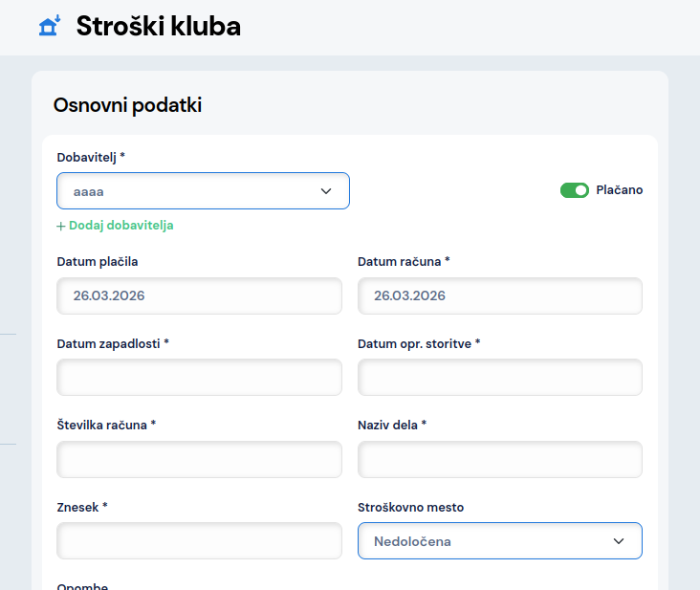Screen dimensions: 700x590
Task: Focus the Znesek amount input
Action: point(199,541)
